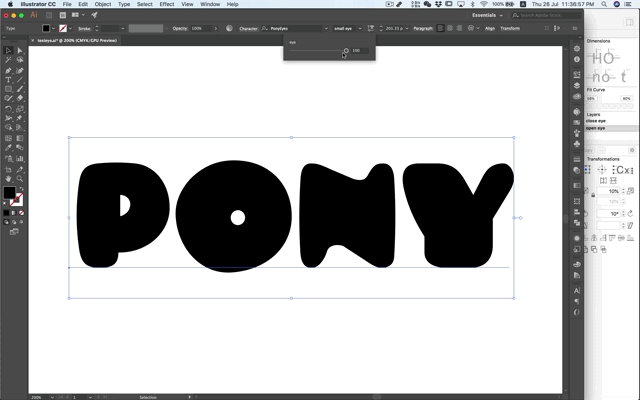This screenshot has width=640, height=400.
Task: Expand the stroke weight dropdown
Action: [122, 28]
